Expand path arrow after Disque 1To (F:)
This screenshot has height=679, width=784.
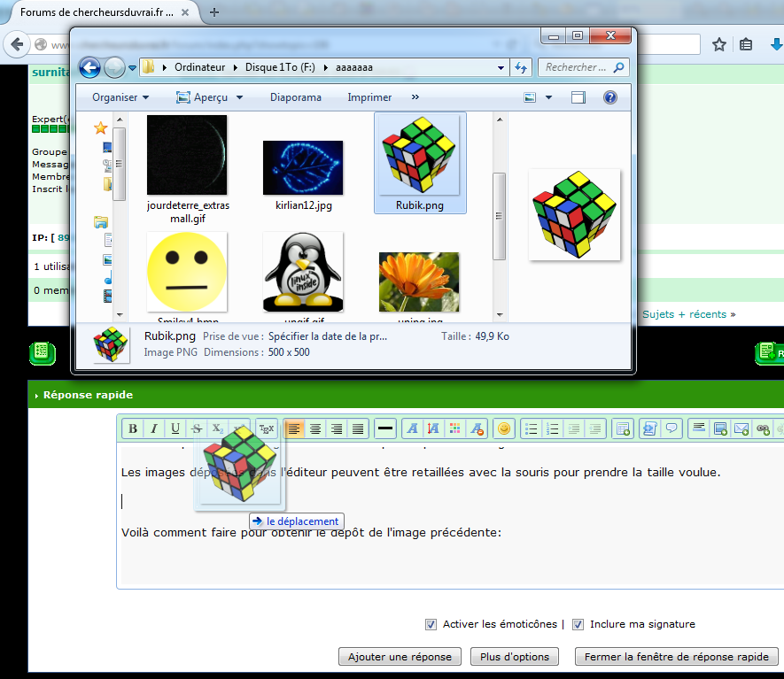(x=325, y=67)
